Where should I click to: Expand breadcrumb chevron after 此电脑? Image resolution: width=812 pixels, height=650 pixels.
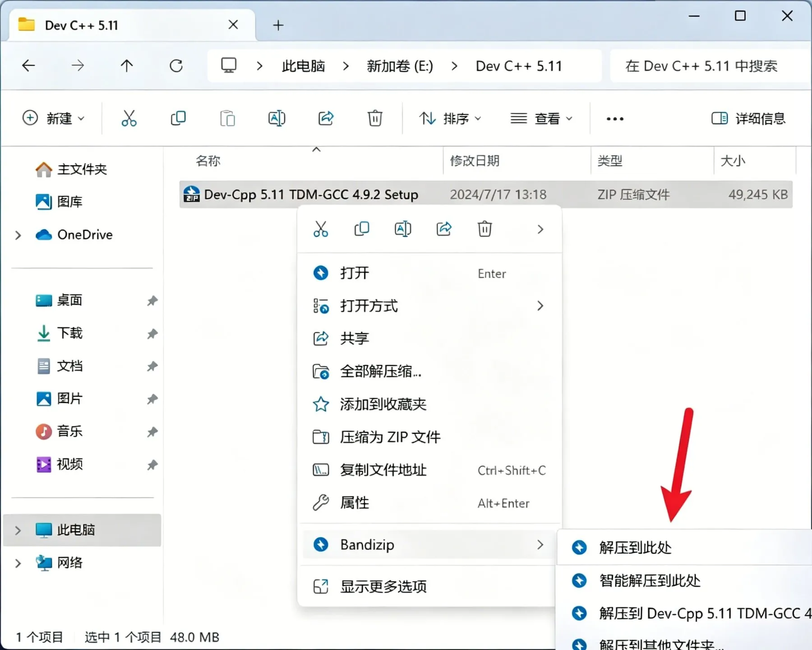tap(346, 66)
